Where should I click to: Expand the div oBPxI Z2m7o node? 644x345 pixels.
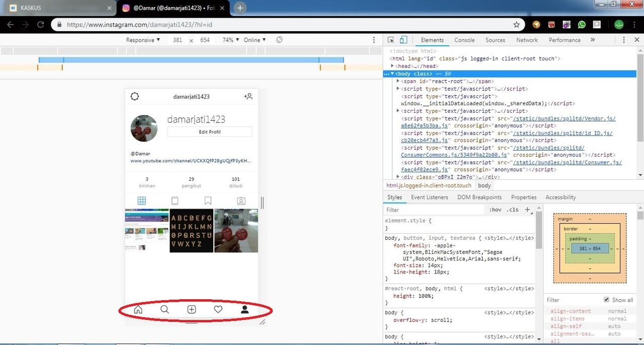pos(398,177)
